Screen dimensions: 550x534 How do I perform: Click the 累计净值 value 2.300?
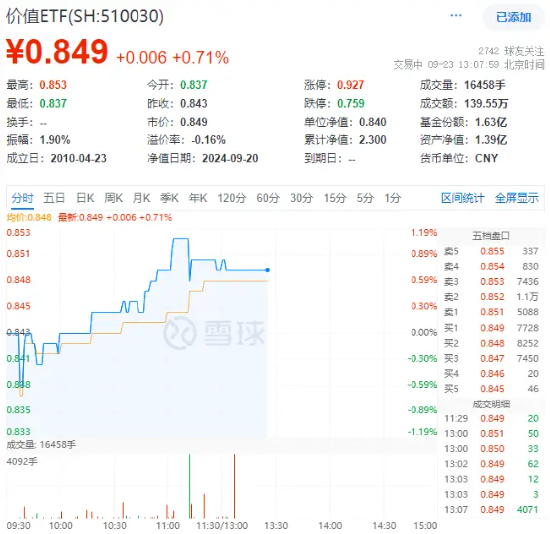pos(373,140)
